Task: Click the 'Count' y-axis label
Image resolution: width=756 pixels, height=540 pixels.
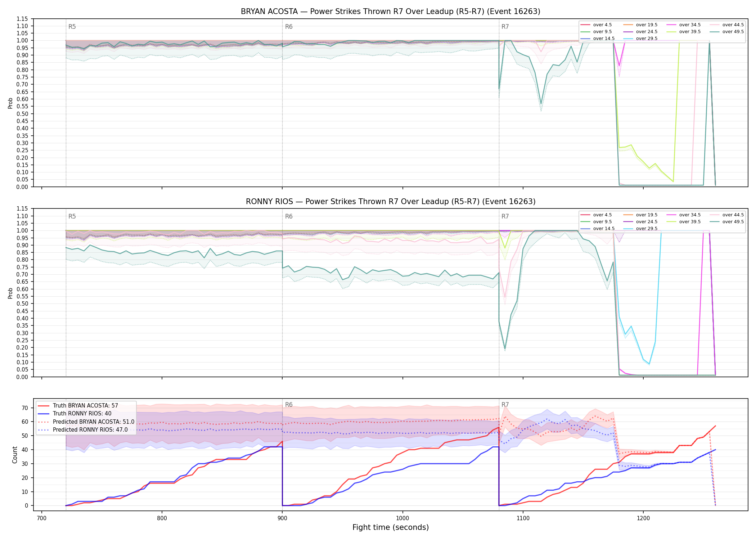Action: click(x=15, y=455)
